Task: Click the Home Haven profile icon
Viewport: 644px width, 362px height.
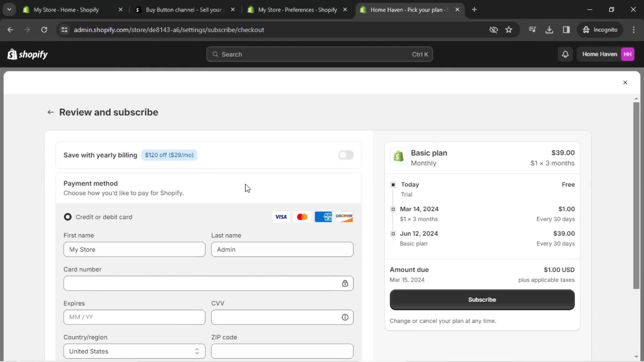Action: [x=628, y=54]
